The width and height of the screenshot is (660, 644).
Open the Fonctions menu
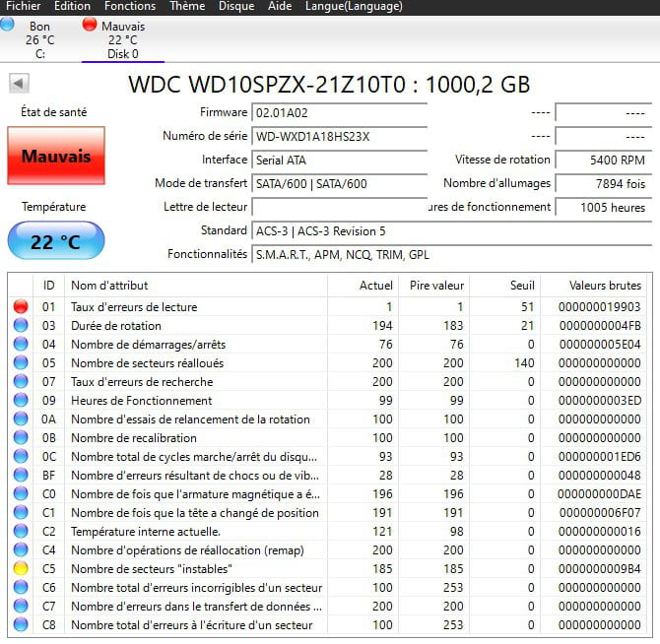point(130,6)
